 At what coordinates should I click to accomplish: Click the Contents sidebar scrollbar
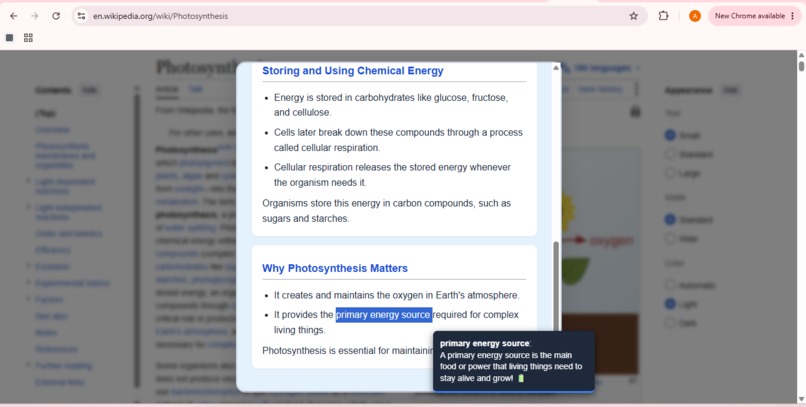pyautogui.click(x=137, y=242)
